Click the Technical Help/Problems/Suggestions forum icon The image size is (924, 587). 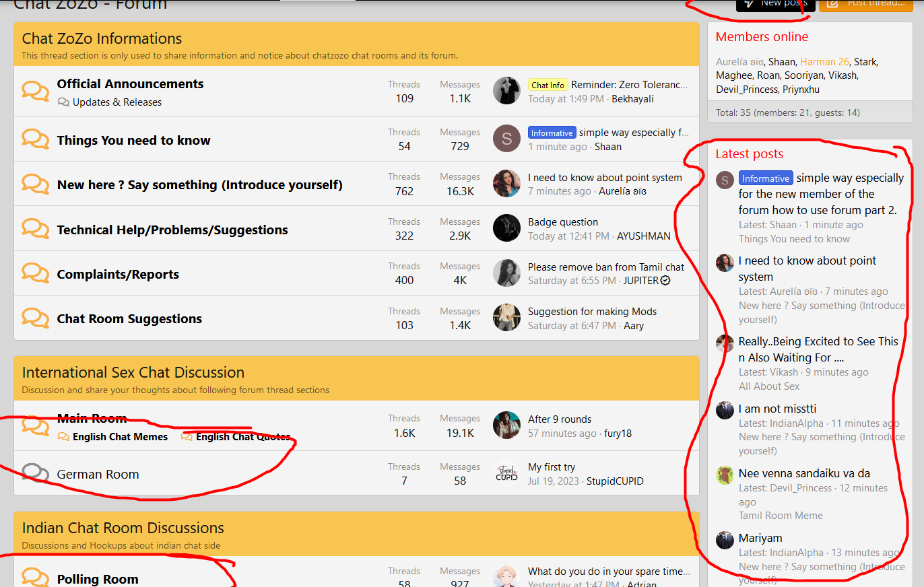tap(35, 229)
